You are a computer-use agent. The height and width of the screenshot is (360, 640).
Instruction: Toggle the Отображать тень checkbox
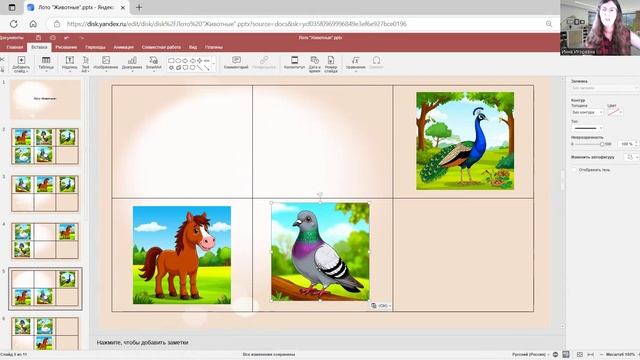tap(574, 169)
